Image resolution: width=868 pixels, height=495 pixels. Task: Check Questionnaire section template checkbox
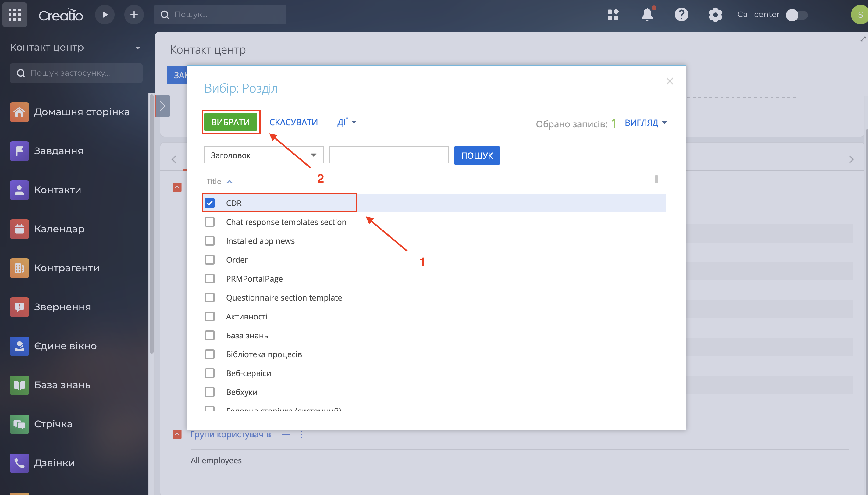click(x=210, y=297)
